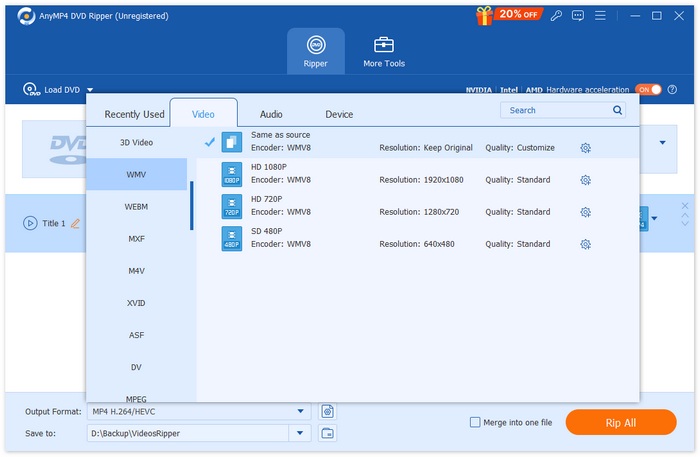Select the HD 720P WMV profile
Screen dimensions: 700x457
point(300,206)
